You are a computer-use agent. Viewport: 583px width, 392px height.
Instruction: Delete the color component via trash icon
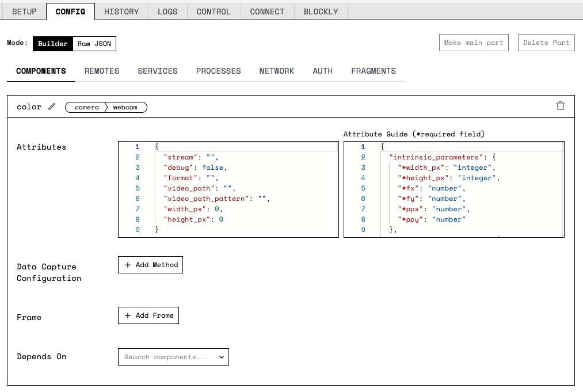pos(560,105)
